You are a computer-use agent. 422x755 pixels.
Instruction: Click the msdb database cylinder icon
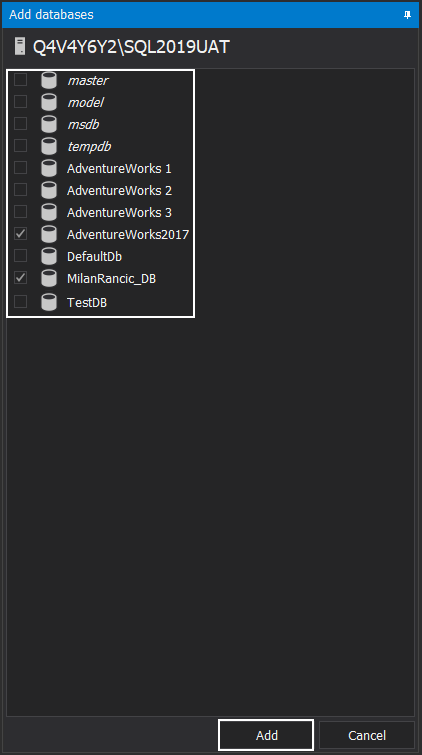[49, 124]
